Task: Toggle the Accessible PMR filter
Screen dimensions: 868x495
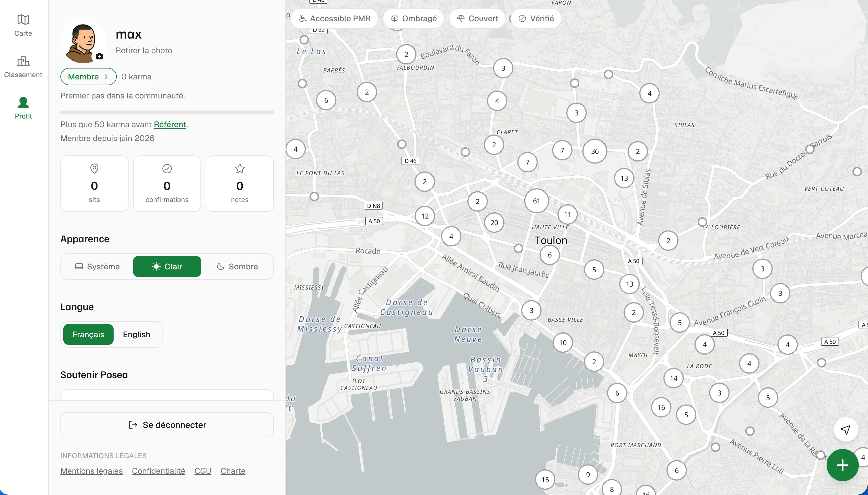Action: [x=334, y=18]
